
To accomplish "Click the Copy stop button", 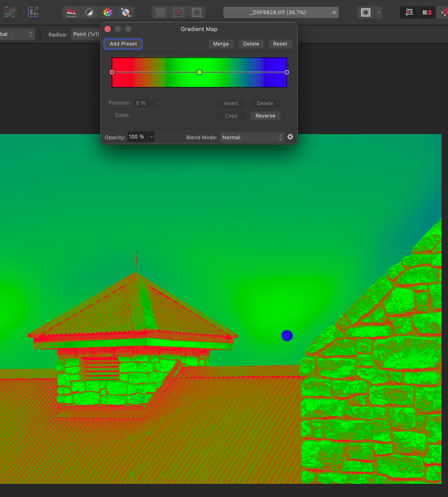I will pyautogui.click(x=231, y=116).
